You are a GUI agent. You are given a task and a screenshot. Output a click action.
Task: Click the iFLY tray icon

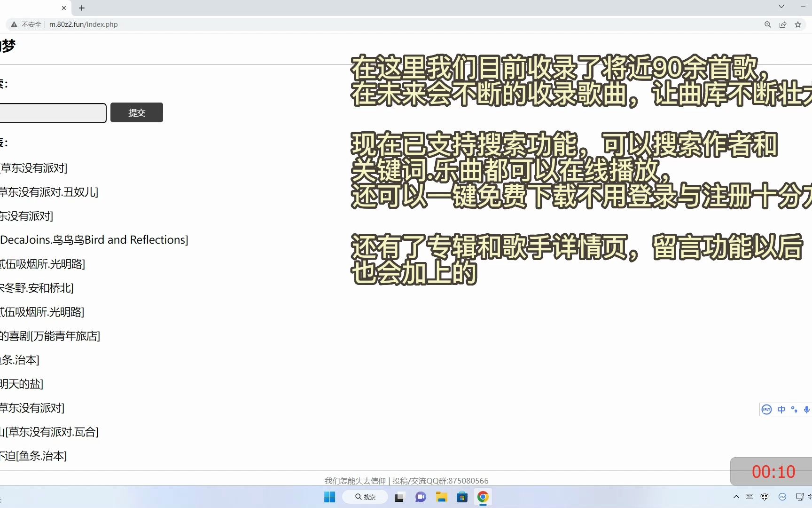click(782, 497)
